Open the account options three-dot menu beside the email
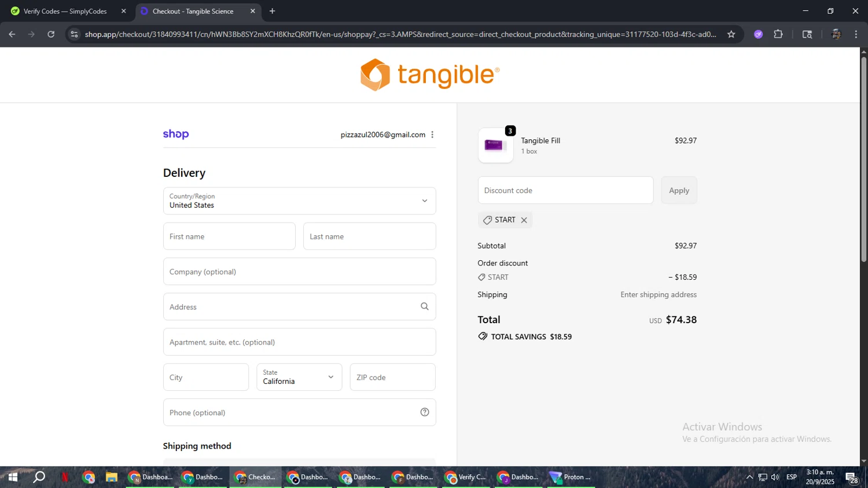868x488 pixels. point(432,135)
